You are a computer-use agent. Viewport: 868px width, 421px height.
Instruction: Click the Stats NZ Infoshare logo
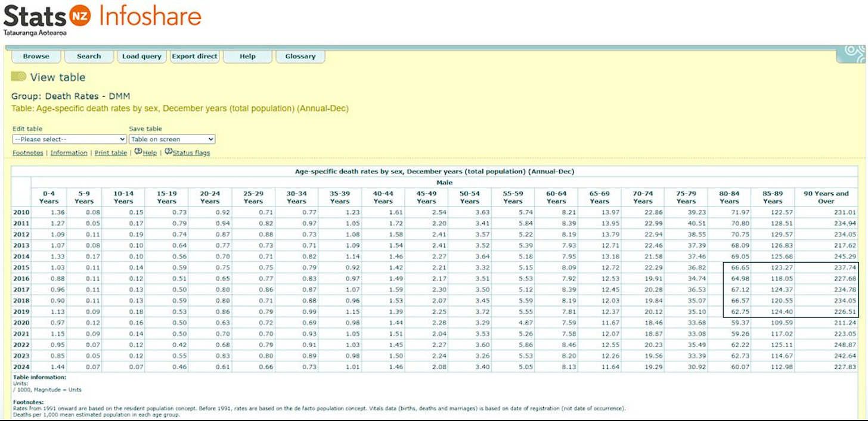[102, 19]
